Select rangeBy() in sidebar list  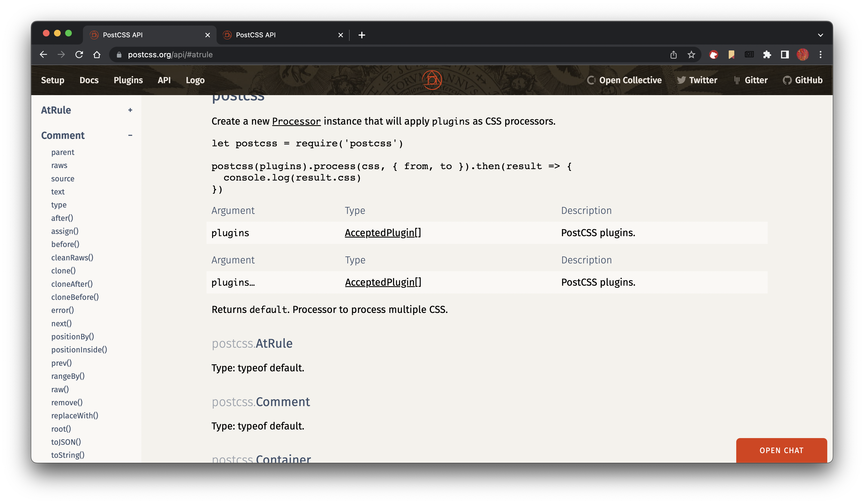(68, 376)
